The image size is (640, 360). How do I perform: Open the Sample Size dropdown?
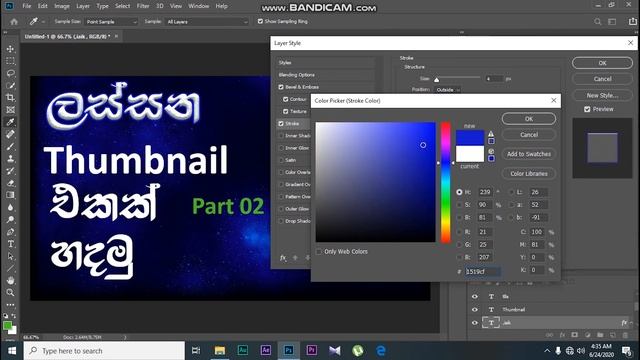111,22
